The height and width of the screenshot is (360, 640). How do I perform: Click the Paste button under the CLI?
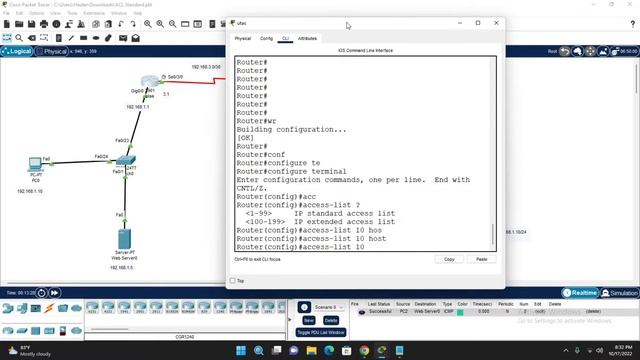[482, 259]
